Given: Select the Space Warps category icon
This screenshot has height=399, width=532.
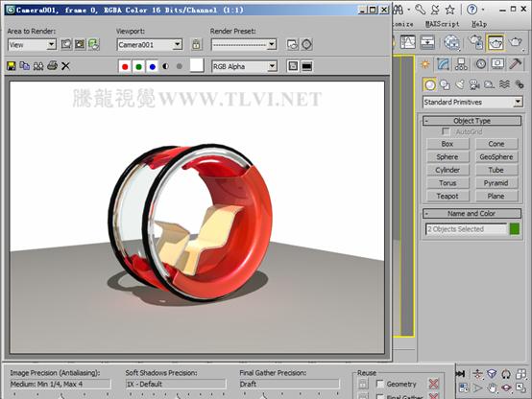Looking at the screenshot, I should pos(504,84).
